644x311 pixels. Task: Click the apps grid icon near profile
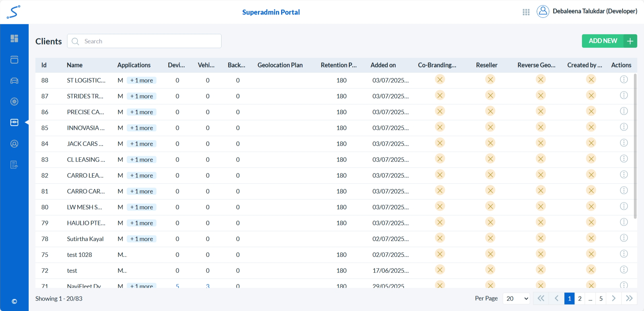[526, 11]
